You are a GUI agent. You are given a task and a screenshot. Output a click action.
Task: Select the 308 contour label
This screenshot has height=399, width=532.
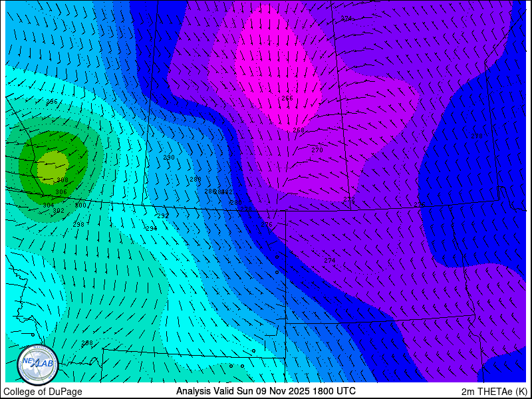pos(63,180)
